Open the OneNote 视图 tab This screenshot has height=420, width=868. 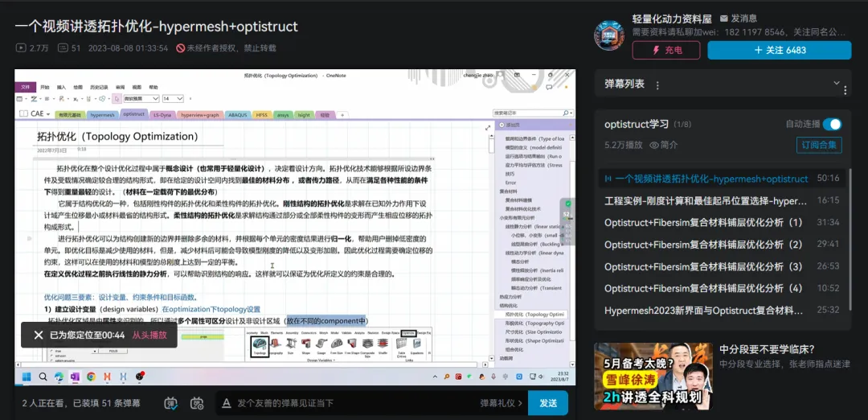137,87
